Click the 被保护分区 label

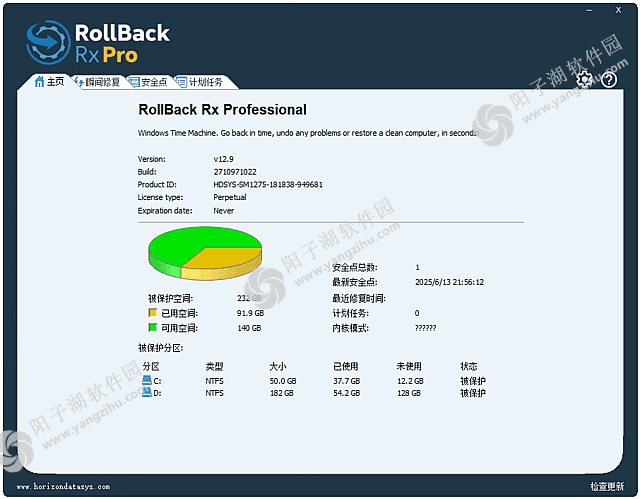pos(160,348)
